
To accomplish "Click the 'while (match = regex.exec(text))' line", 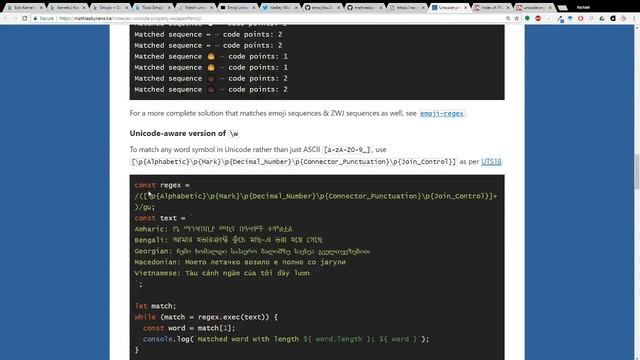I will pos(206,317).
